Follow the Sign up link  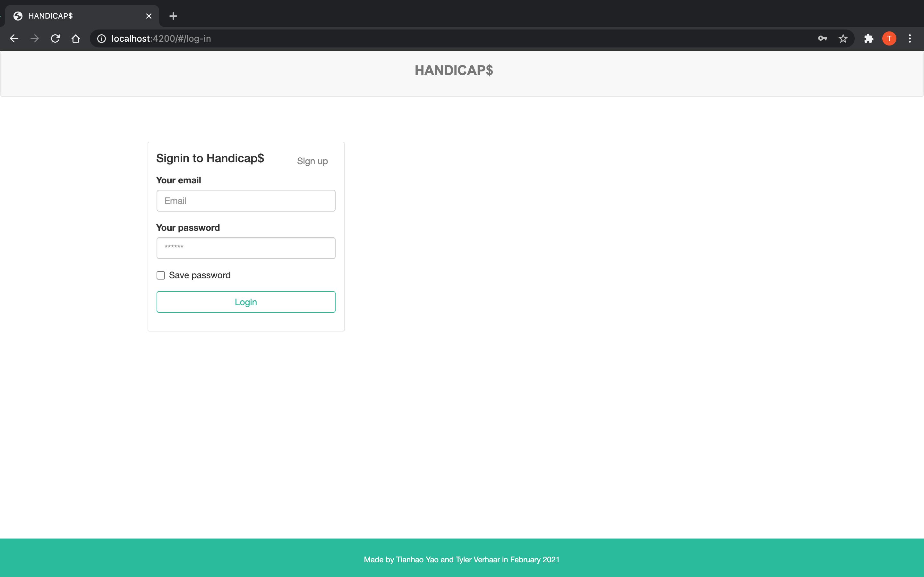(312, 161)
